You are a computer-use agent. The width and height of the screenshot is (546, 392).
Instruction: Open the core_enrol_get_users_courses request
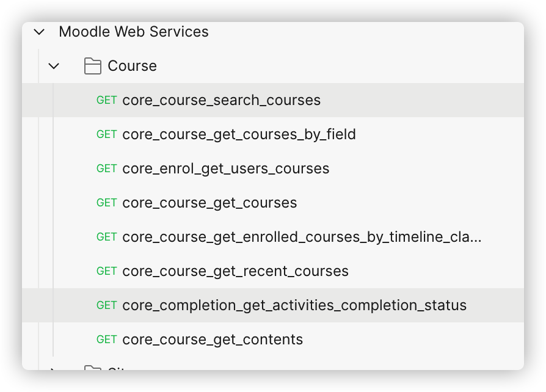point(272,168)
